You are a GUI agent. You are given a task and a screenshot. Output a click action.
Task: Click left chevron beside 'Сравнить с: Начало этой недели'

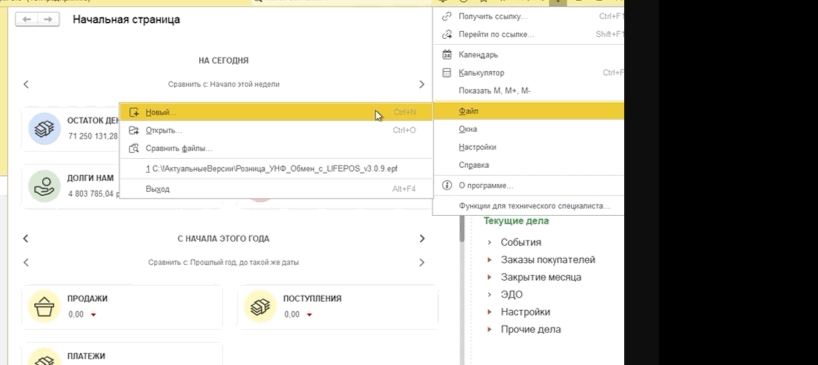coord(26,84)
